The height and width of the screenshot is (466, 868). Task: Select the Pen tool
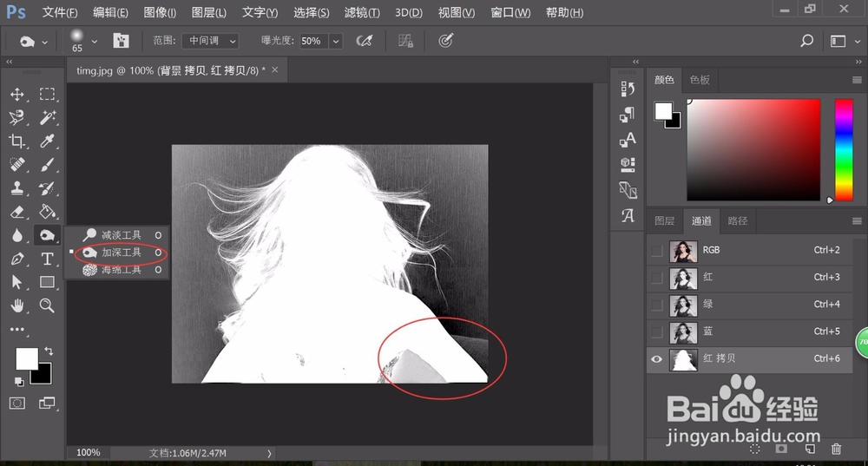coord(17,259)
